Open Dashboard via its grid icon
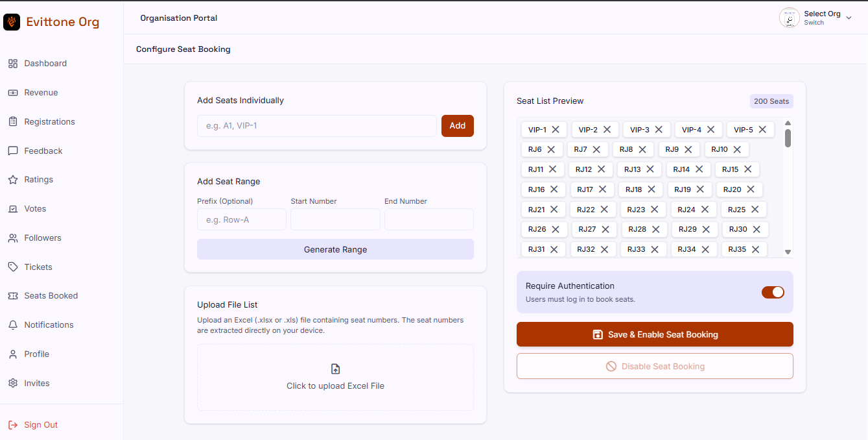868x440 pixels. coord(13,64)
